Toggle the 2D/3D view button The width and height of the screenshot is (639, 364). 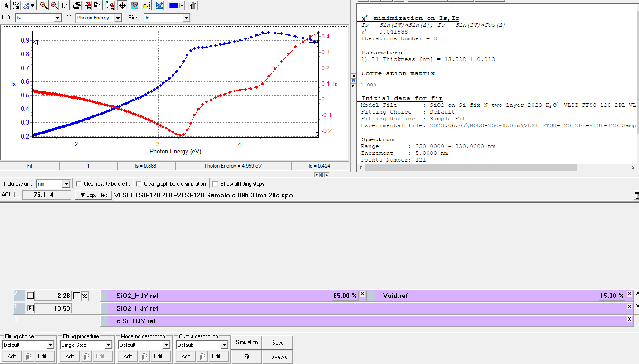tap(16, 5)
